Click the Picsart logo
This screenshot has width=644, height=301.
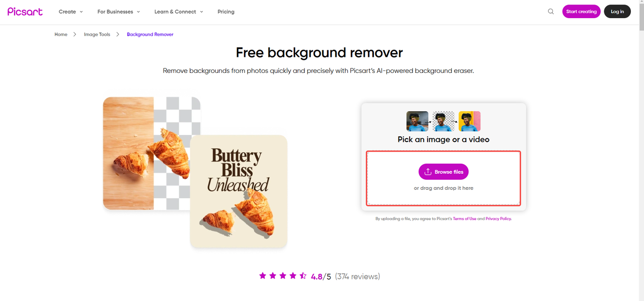[25, 12]
